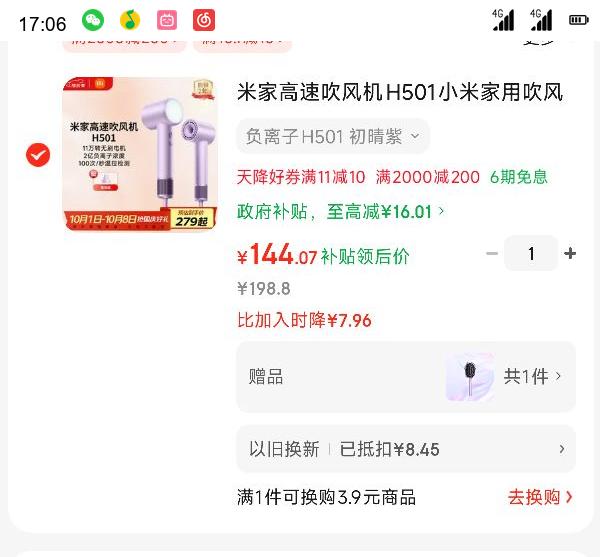Tap the hair dryer product thumbnail
This screenshot has height=557, width=600.
point(140,154)
